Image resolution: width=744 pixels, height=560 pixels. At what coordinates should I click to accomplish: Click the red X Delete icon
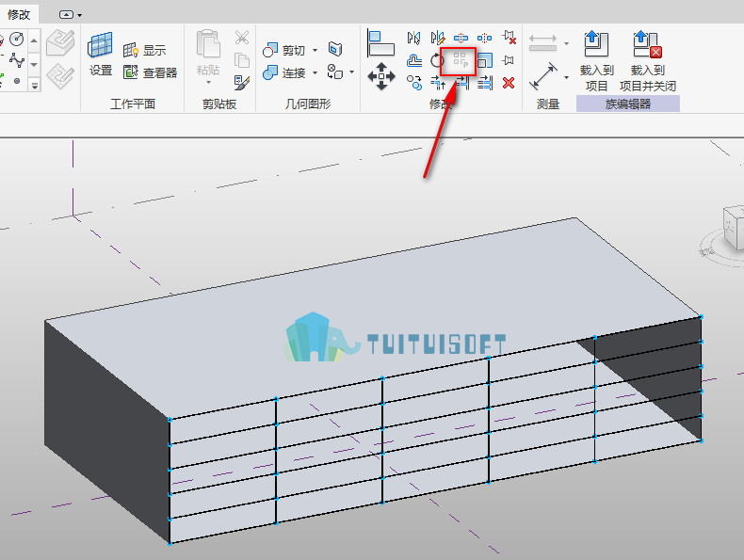click(x=509, y=83)
